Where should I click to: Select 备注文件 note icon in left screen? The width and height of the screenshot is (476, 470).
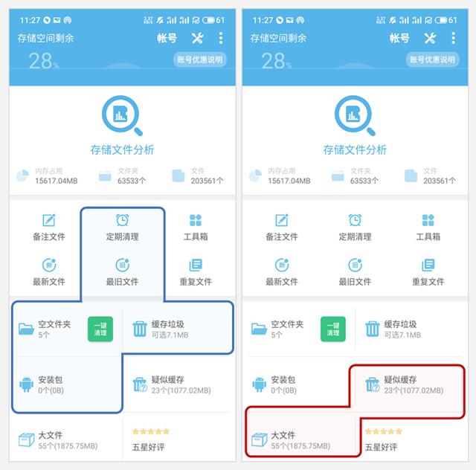49,220
